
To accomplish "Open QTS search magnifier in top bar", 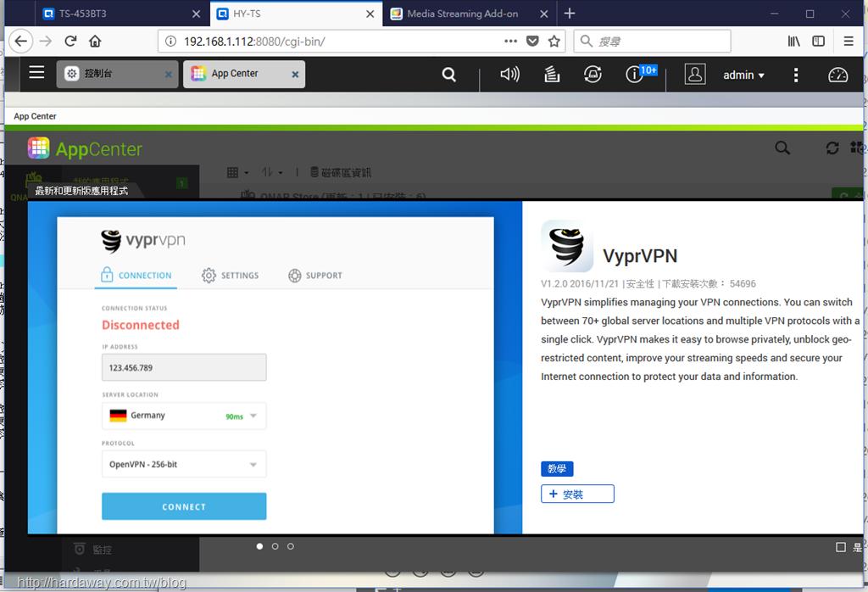I will tap(449, 74).
